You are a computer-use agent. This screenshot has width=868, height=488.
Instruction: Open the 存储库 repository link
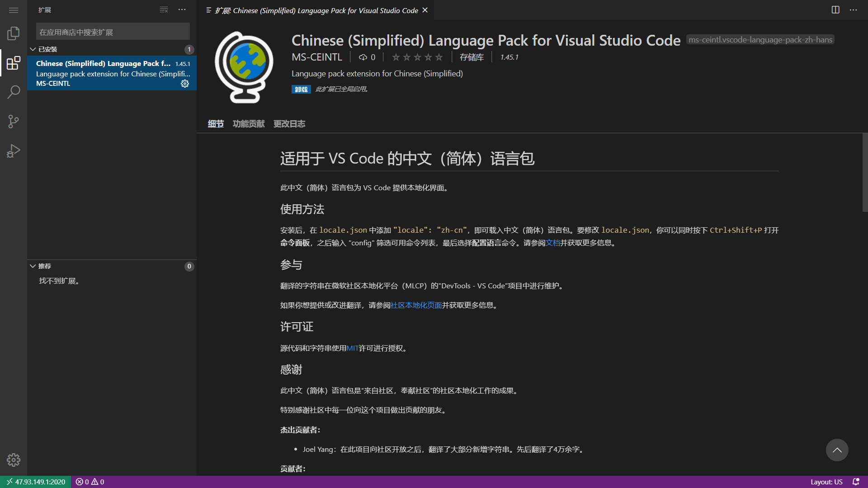click(x=472, y=57)
